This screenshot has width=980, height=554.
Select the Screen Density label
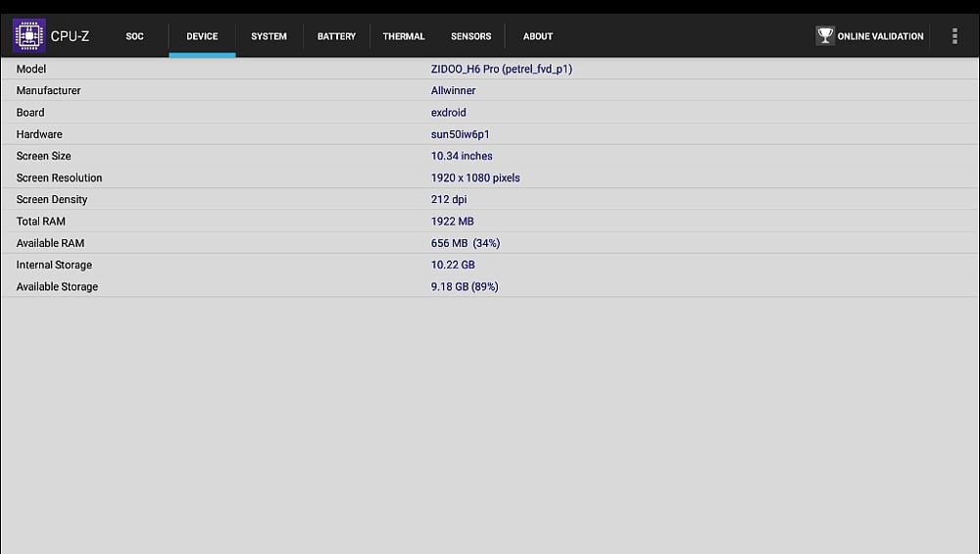coord(51,199)
